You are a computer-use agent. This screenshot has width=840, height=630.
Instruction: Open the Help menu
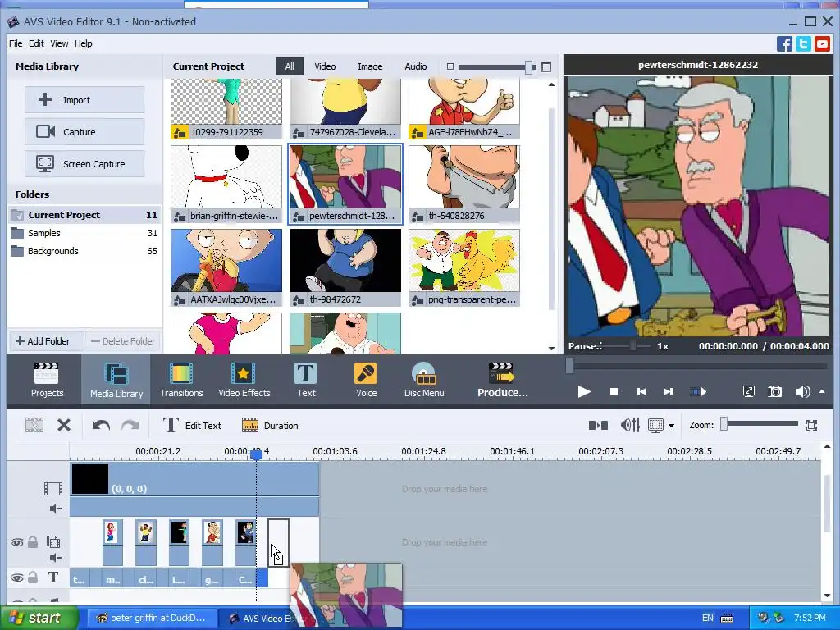coord(83,43)
